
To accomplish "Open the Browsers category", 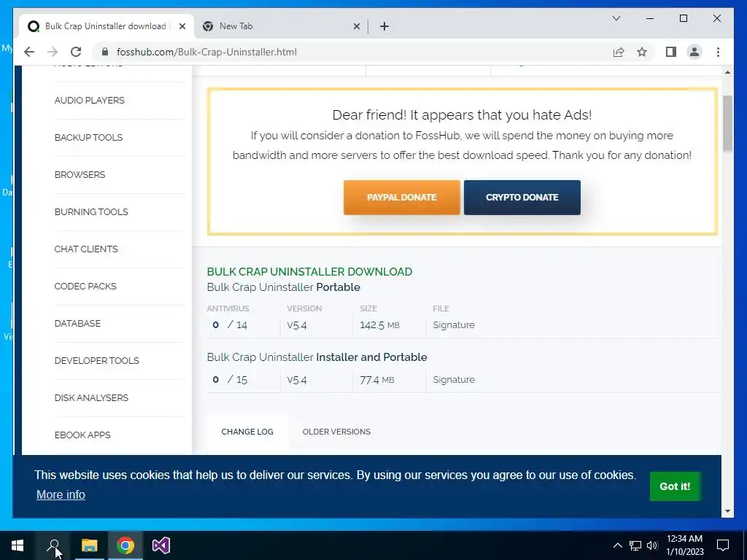I will tap(80, 175).
